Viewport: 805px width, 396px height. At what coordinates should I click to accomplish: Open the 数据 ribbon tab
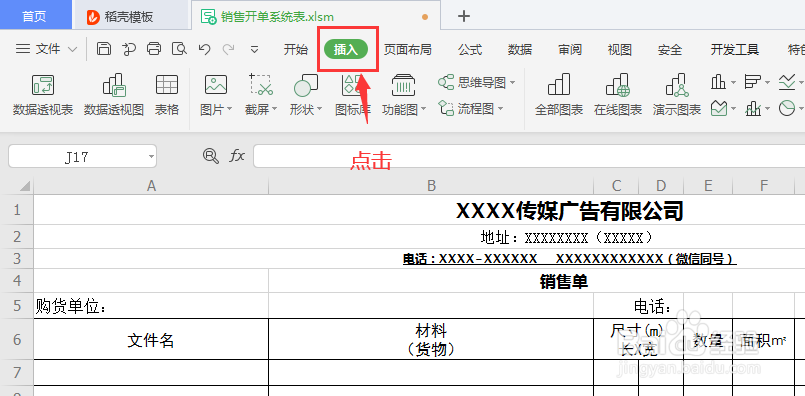coord(520,49)
